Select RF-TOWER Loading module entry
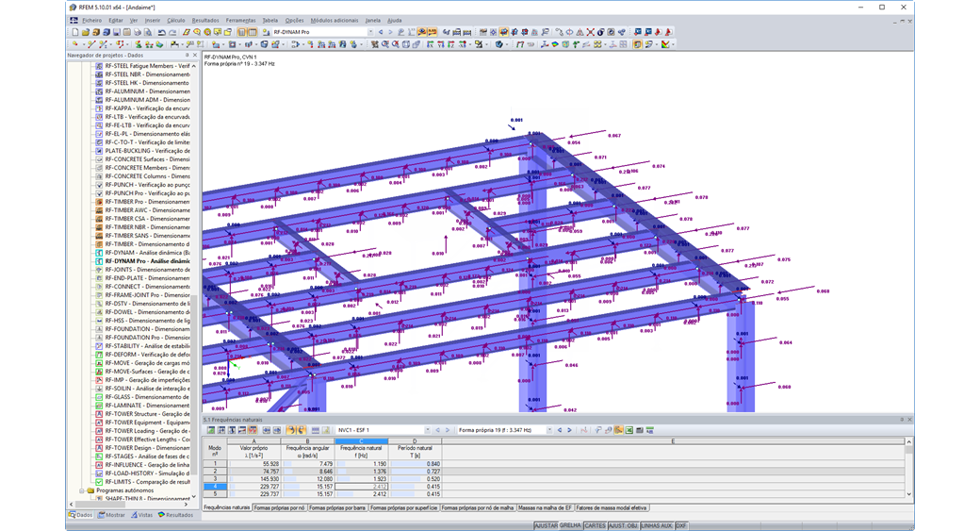Image resolution: width=980 pixels, height=531 pixels. click(x=147, y=431)
